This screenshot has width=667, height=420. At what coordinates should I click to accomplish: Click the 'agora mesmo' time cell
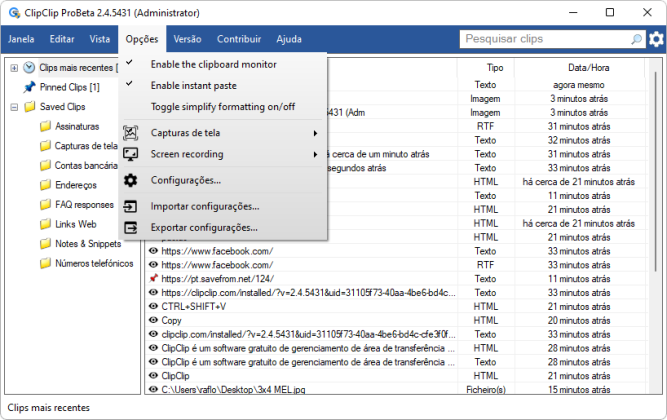(x=579, y=85)
